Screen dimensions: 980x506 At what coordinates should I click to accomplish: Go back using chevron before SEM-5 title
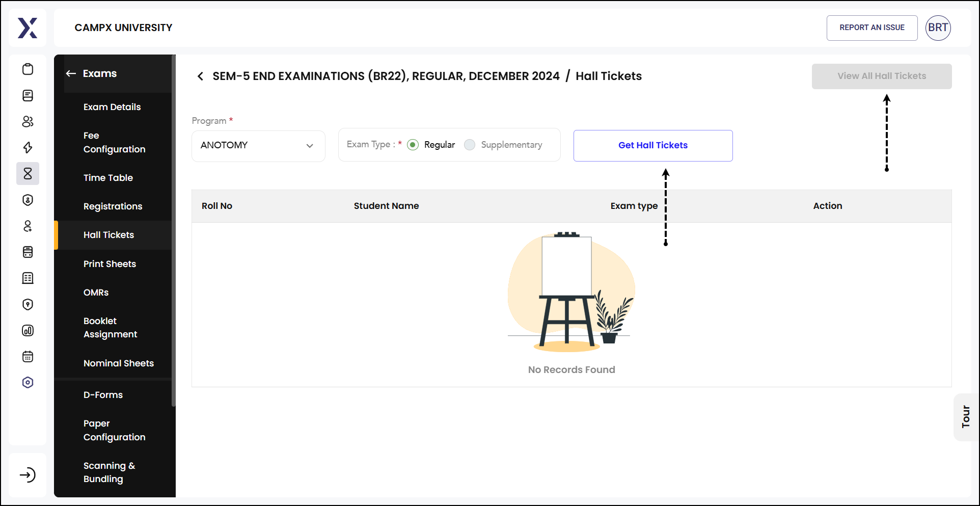200,76
